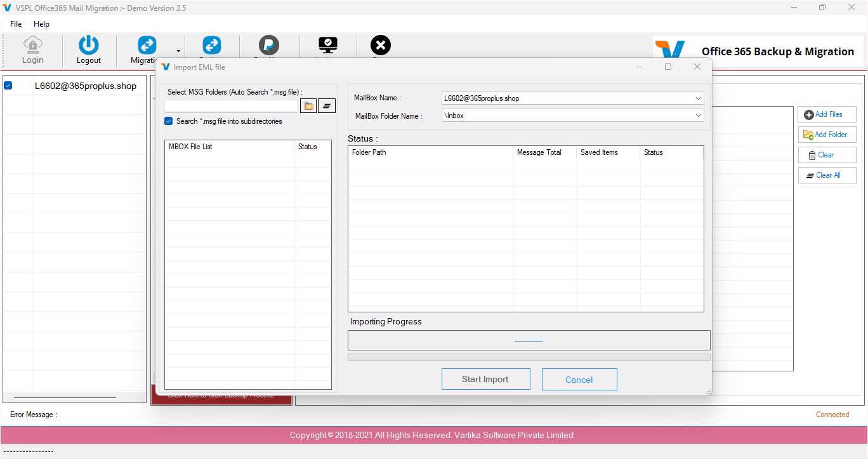Select L6602@365proplus.shop in left mailbox list

[x=86, y=86]
